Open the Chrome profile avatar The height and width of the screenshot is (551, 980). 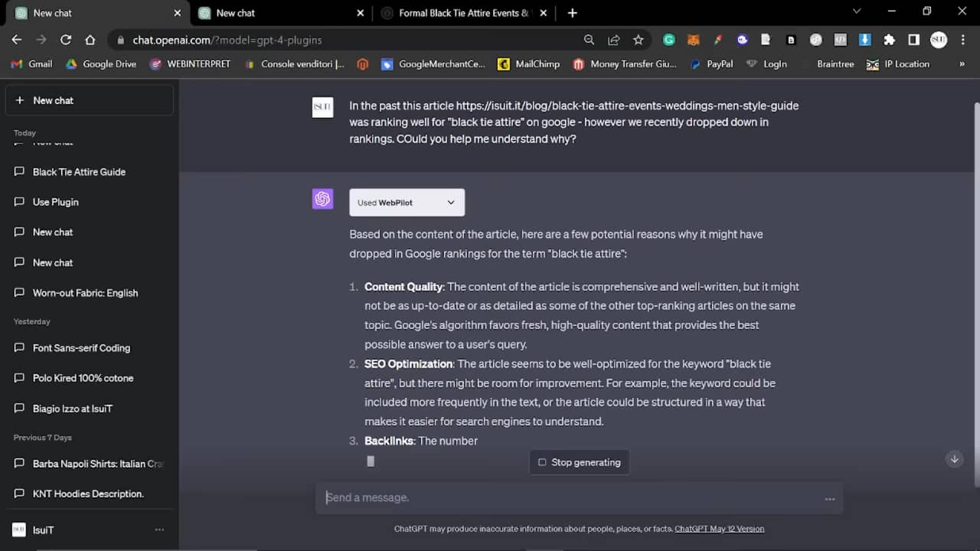click(x=939, y=40)
